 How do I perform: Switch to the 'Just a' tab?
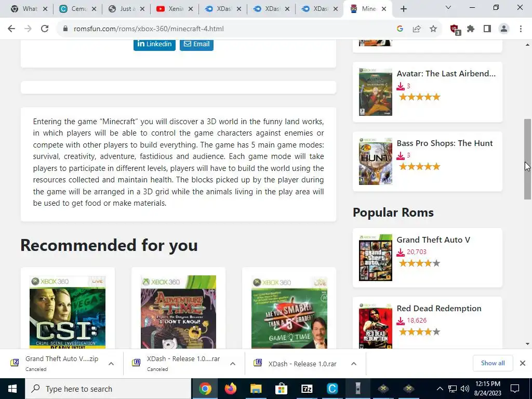127,9
